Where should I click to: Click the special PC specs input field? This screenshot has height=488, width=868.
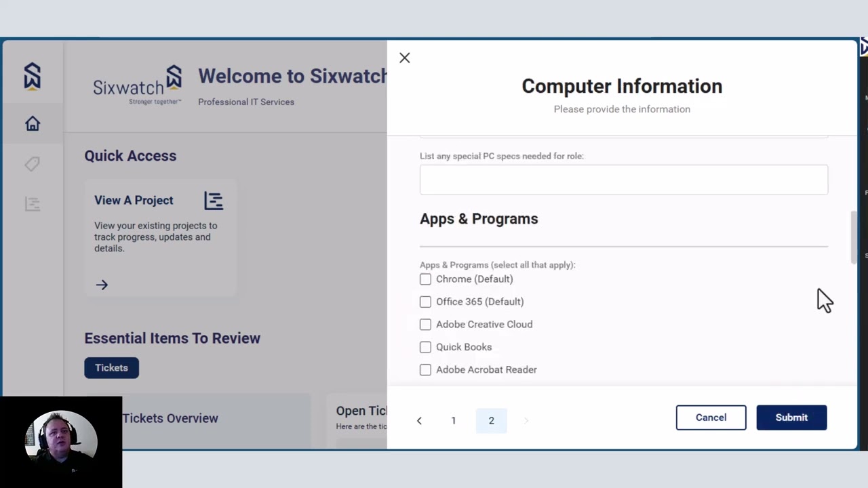point(624,180)
